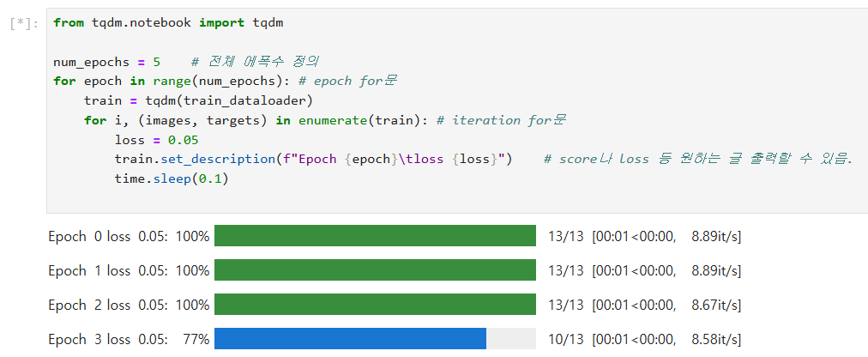Click the 'Epoch 0 loss 0.05: 100%' label
The width and height of the screenshot is (868, 357).
129,236
